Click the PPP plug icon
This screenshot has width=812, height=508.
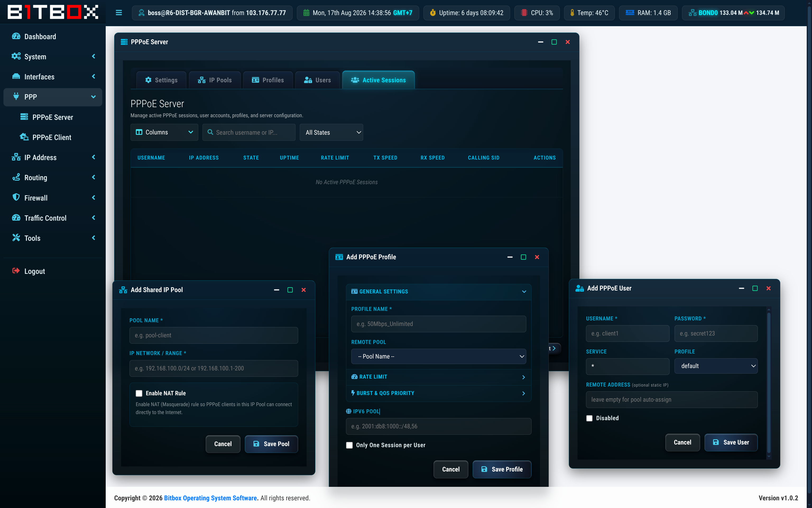pos(16,97)
